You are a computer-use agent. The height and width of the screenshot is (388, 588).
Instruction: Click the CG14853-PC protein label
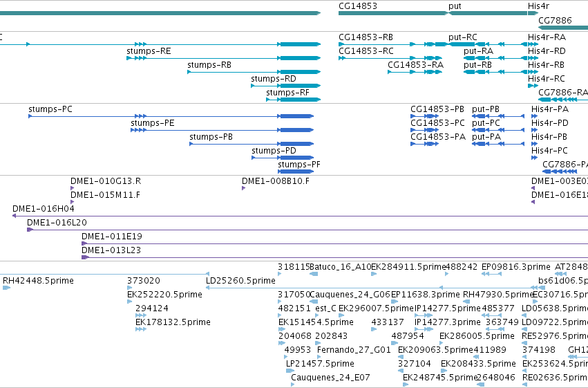click(437, 123)
